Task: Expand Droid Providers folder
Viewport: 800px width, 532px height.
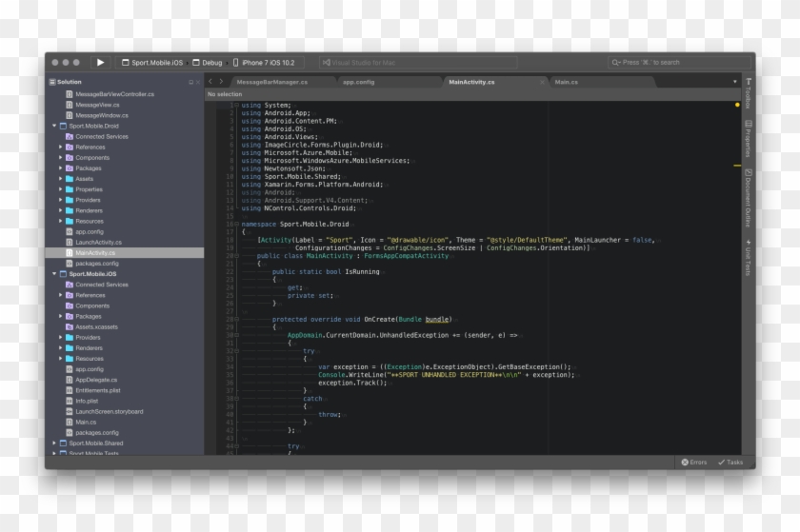Action: click(x=61, y=200)
